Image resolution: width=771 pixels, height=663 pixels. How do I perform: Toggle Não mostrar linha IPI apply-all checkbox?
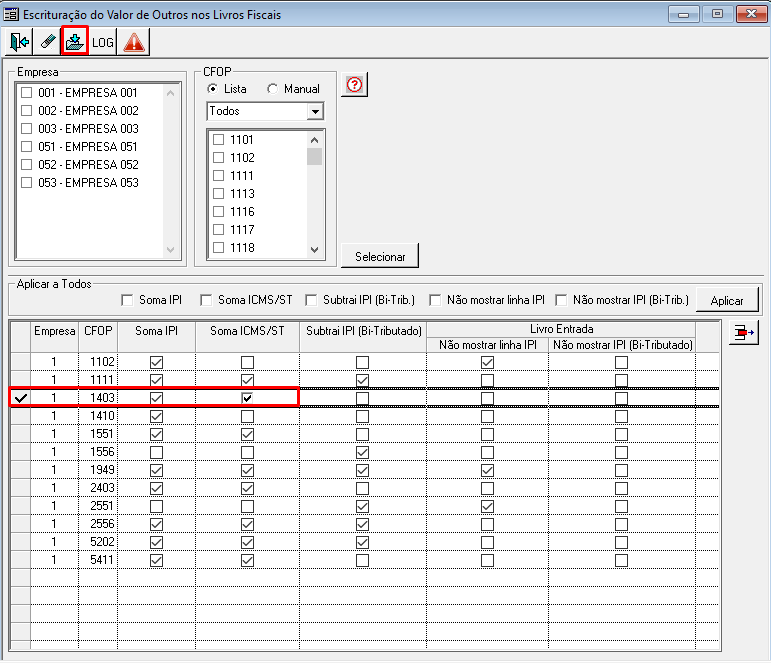[x=435, y=300]
